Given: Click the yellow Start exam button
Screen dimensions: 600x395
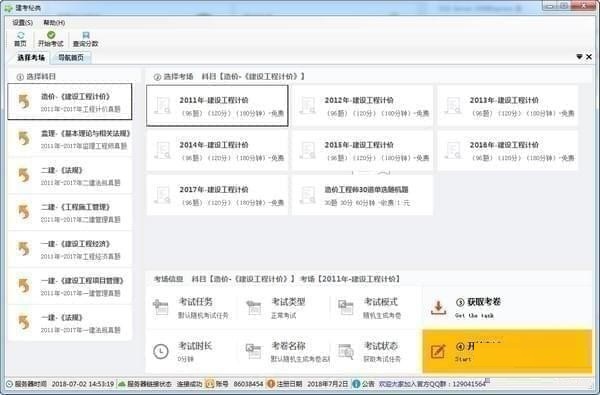Looking at the screenshot, I should [507, 351].
